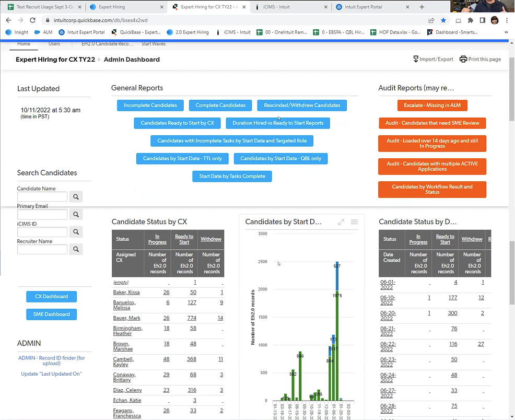Click 300 Ready to Start count
This screenshot has height=420, width=515.
point(453,313)
